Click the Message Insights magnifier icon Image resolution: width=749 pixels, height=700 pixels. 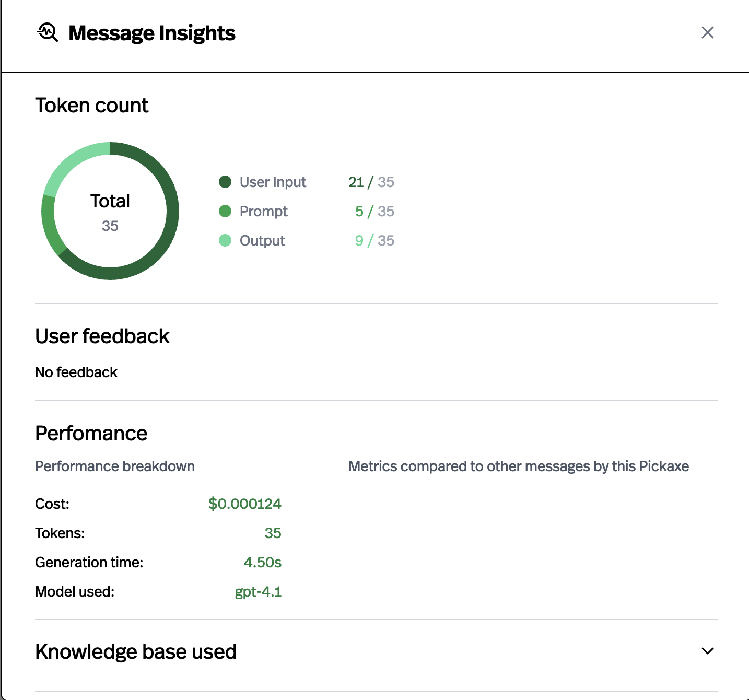pyautogui.click(x=48, y=32)
